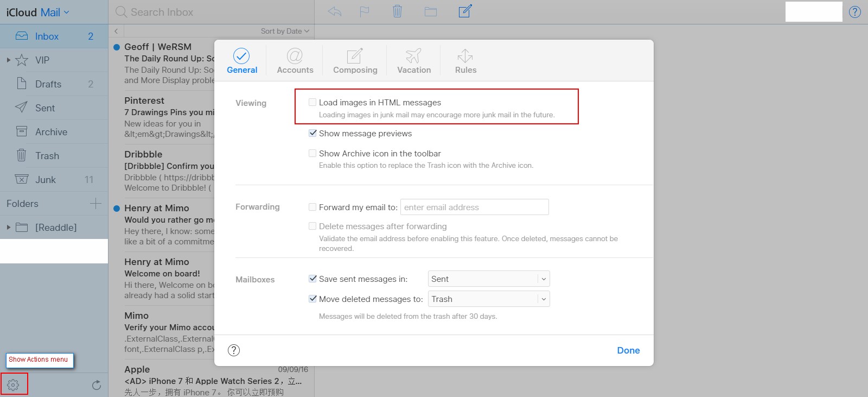Click the Done button

[628, 350]
